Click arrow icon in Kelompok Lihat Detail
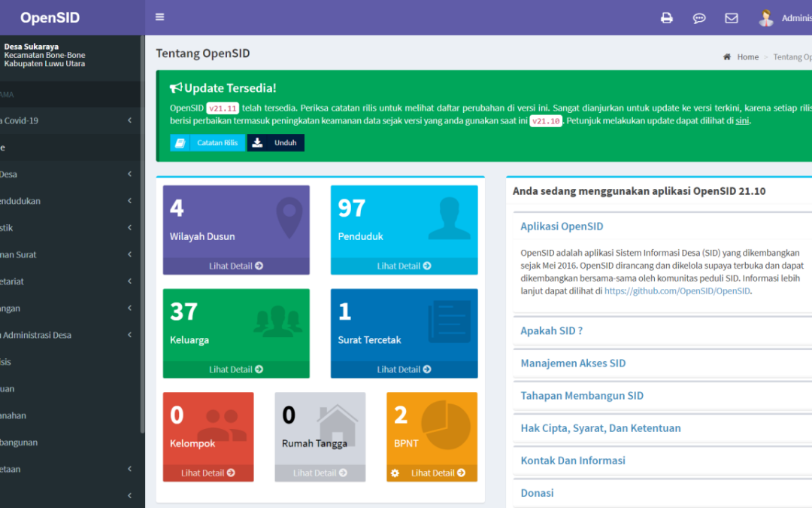The height and width of the screenshot is (508, 812). [x=231, y=473]
